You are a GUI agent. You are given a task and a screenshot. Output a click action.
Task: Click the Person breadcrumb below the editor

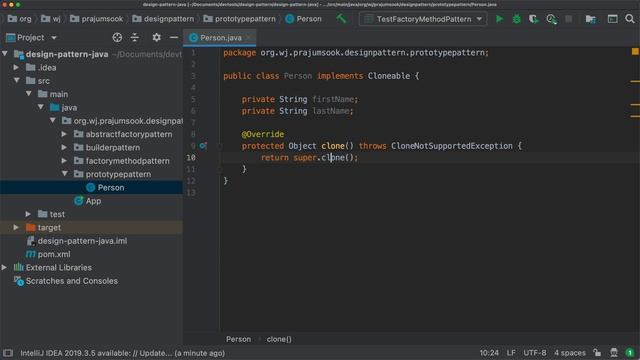click(238, 339)
